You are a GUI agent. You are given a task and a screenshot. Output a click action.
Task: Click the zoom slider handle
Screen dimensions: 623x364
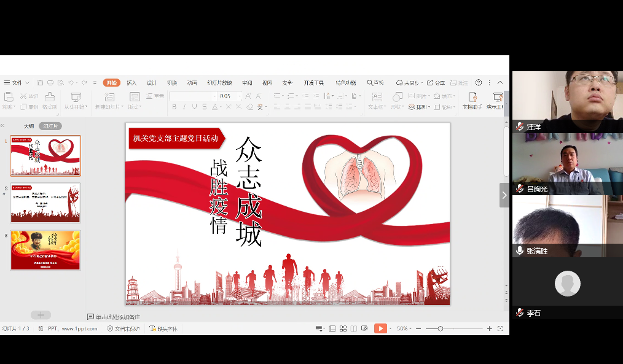tap(440, 328)
